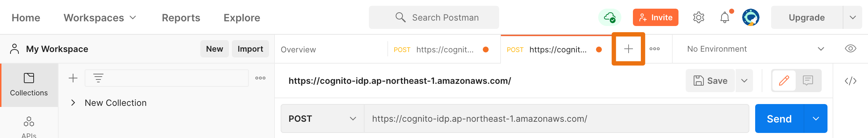Image resolution: width=868 pixels, height=138 pixels.
Task: Click the Send button
Action: tap(779, 118)
